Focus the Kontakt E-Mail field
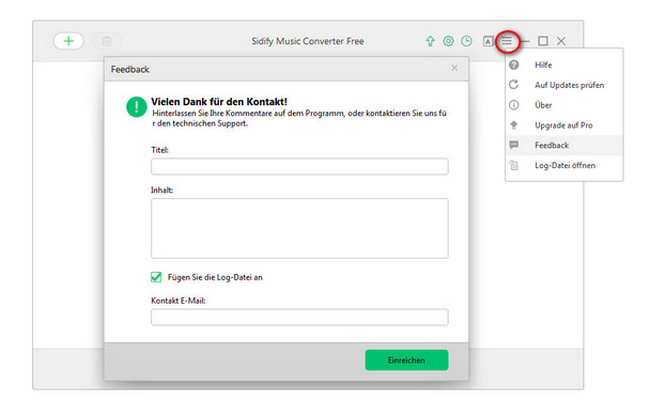 [x=299, y=317]
